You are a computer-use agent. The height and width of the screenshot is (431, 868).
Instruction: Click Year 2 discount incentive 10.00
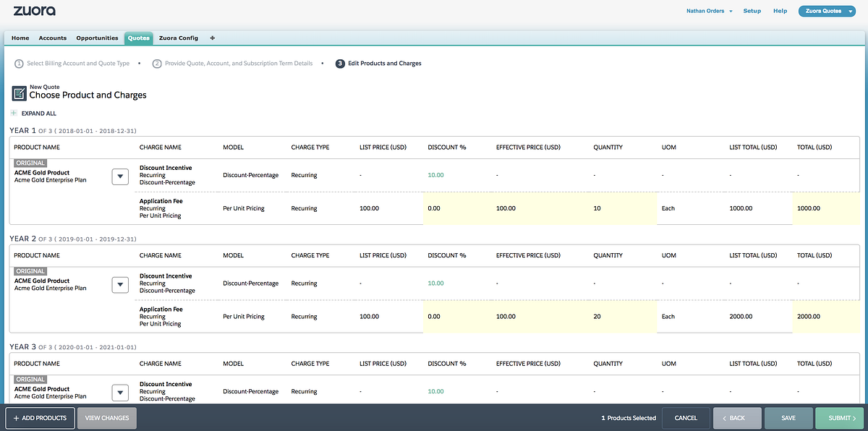coord(435,283)
